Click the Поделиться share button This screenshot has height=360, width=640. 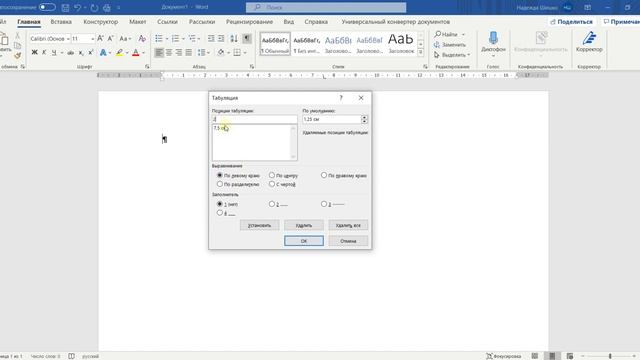pyautogui.click(x=571, y=22)
